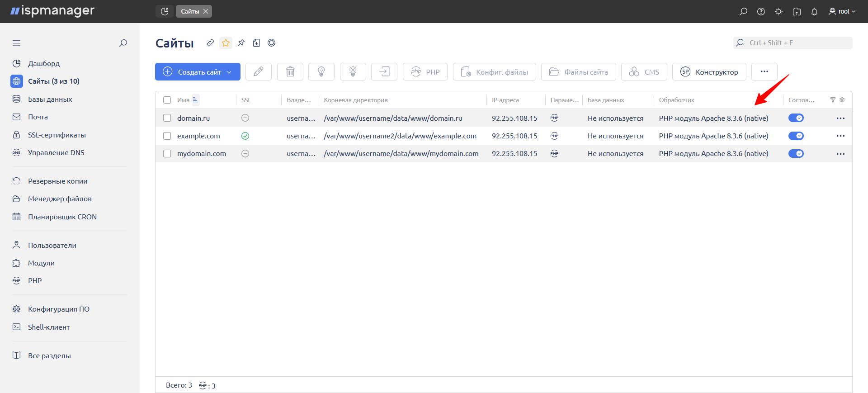Check the checkbox for example.com row

click(x=167, y=136)
